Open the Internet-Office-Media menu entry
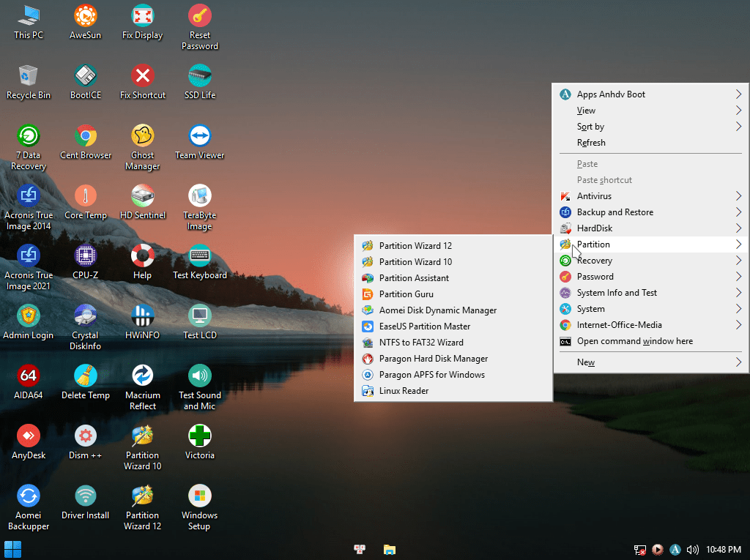The width and height of the screenshot is (750, 560). coord(650,325)
